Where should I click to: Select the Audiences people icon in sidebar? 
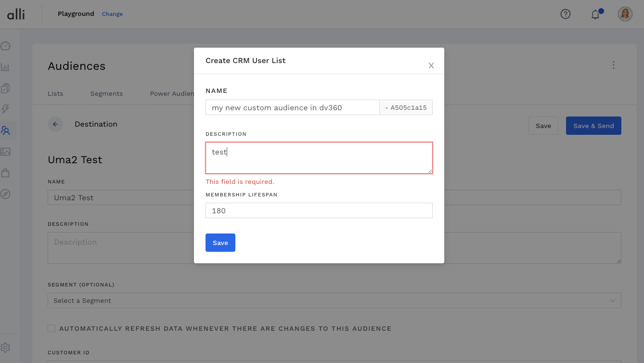coord(5,130)
